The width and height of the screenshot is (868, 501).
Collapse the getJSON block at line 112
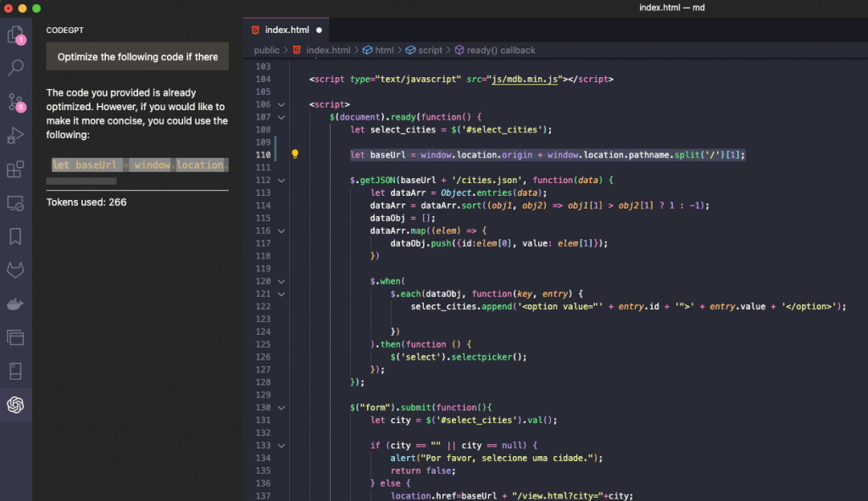click(281, 181)
